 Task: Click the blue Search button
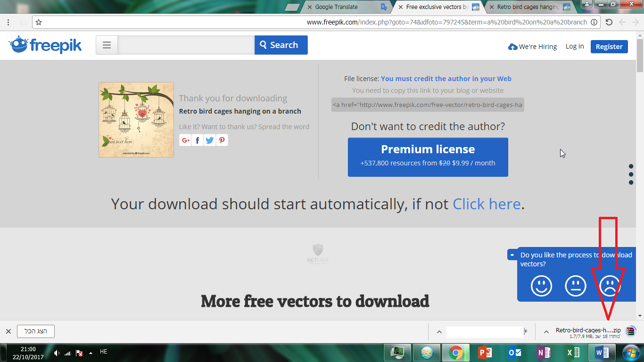(281, 45)
